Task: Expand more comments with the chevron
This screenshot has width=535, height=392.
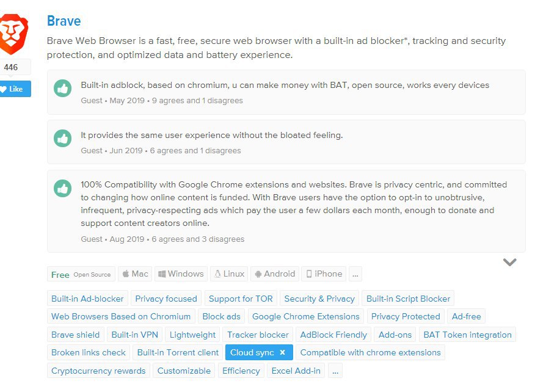Action: pyautogui.click(x=510, y=262)
